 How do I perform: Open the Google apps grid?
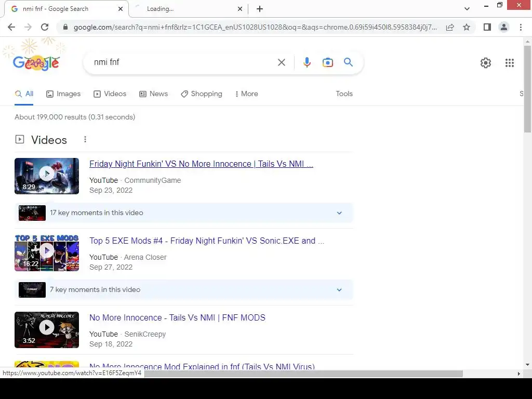point(509,63)
